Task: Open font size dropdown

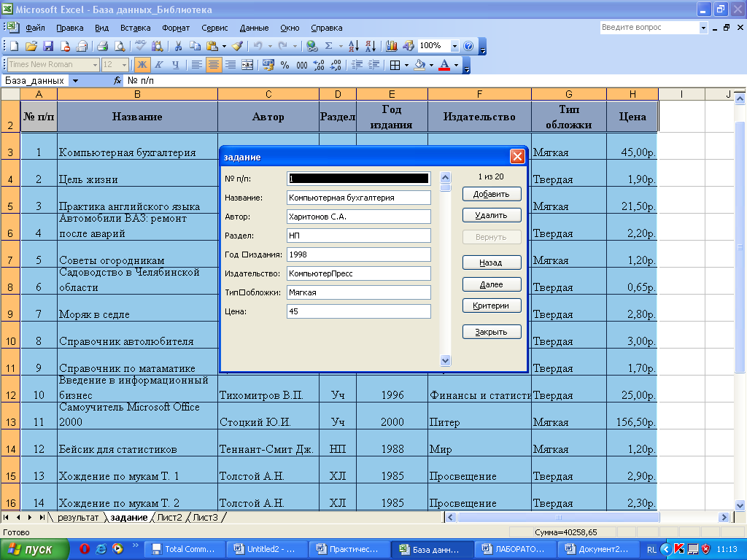Action: tap(124, 65)
